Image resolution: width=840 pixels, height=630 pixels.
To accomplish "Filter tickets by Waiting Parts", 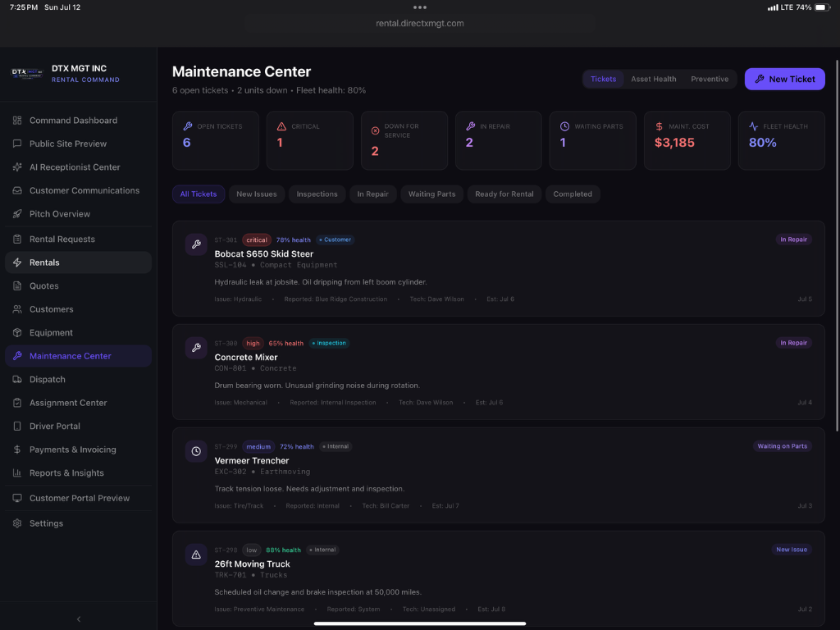I will click(x=431, y=194).
